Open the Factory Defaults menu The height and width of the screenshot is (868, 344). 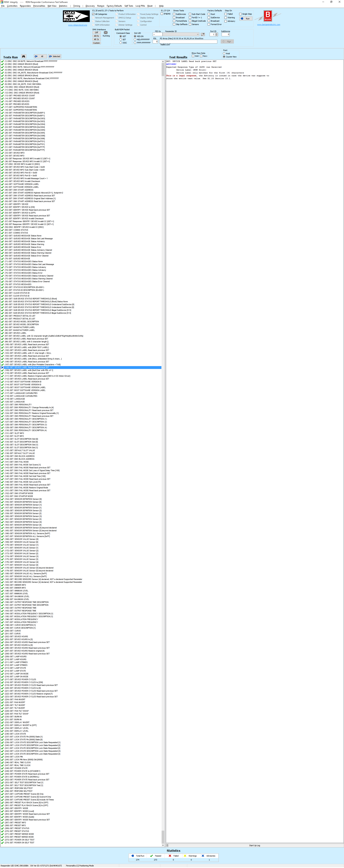pos(114,6)
